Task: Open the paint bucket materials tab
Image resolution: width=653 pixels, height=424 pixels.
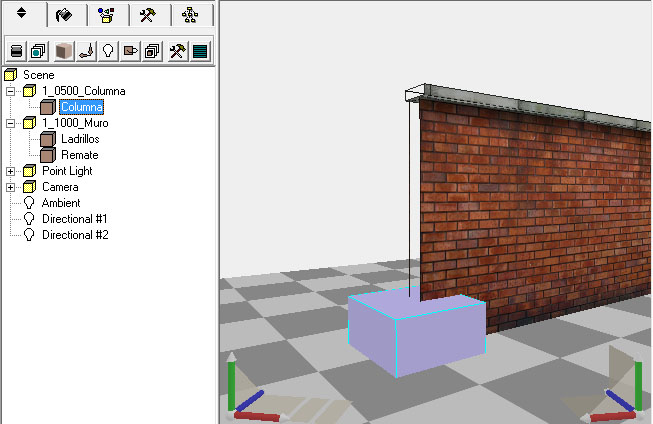Action: (65, 15)
